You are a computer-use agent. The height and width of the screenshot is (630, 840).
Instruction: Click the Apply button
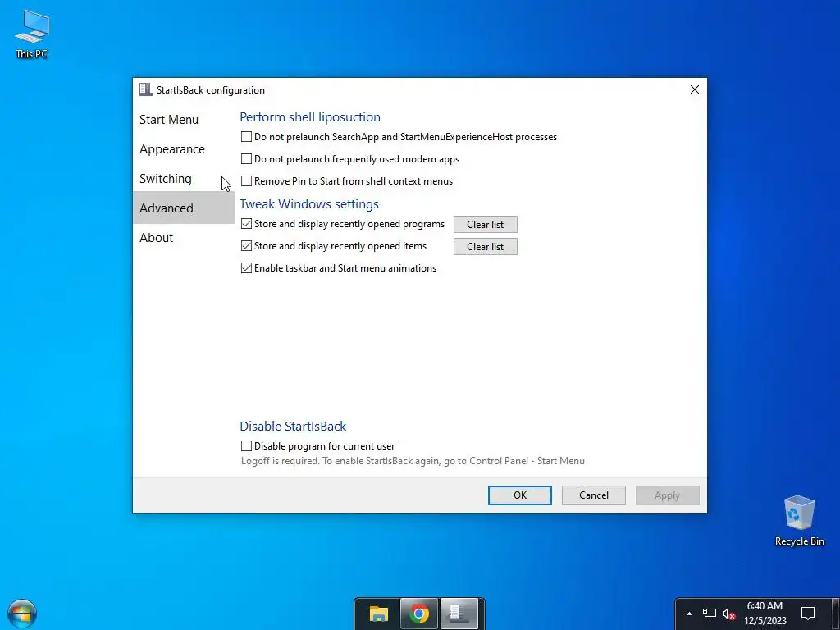click(x=668, y=495)
